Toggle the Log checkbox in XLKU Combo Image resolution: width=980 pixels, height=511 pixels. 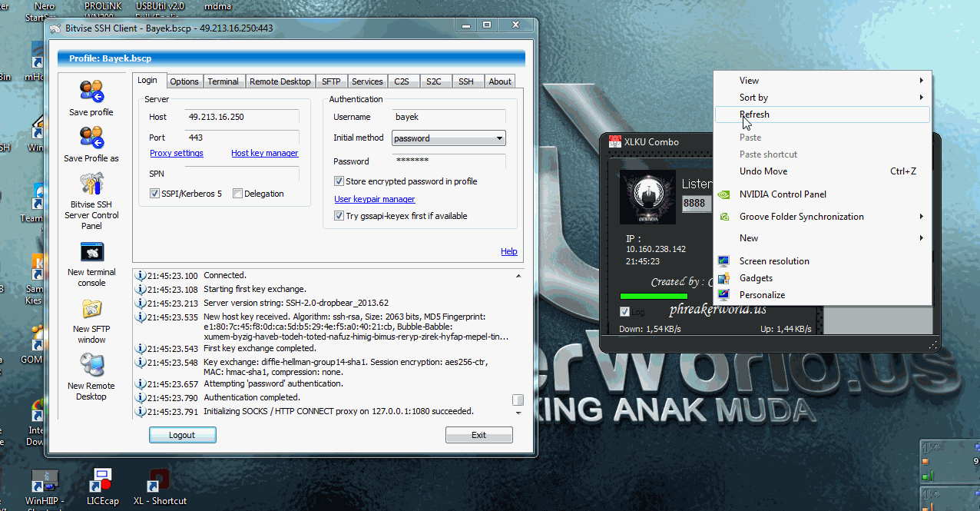pyautogui.click(x=624, y=312)
